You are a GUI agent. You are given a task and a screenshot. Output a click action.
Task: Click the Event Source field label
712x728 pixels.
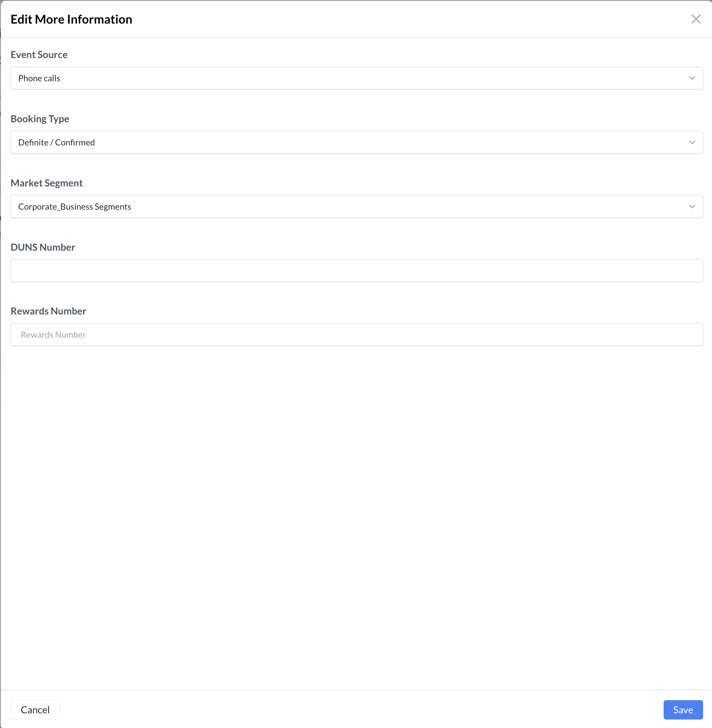(x=39, y=55)
